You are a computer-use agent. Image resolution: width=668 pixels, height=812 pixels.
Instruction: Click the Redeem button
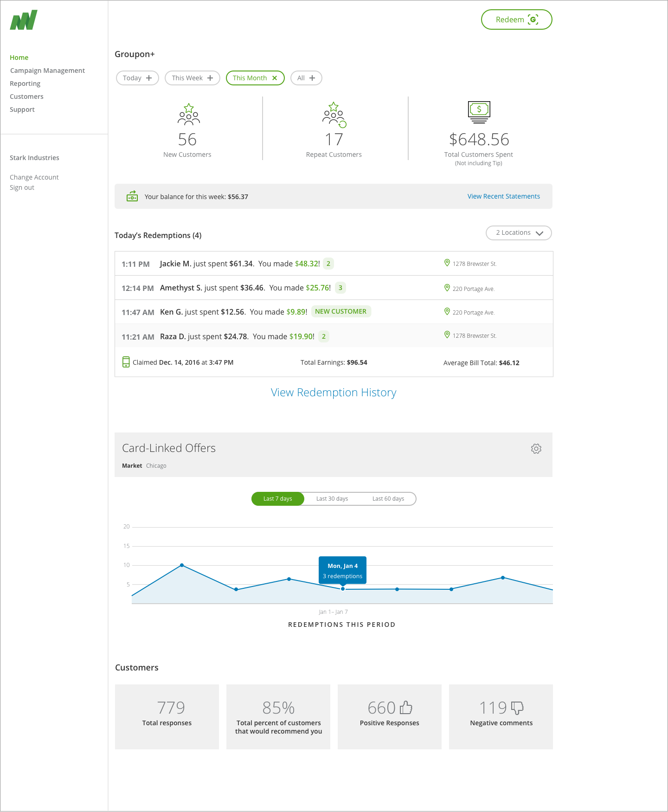[x=517, y=19]
